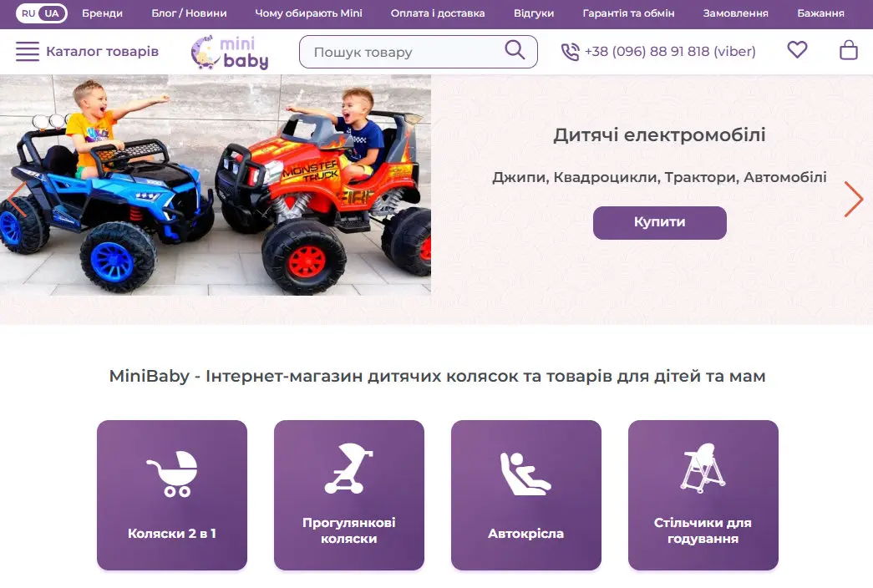Viewport: 873px width, 588px height.
Task: Click the mini baby logo
Action: click(230, 53)
